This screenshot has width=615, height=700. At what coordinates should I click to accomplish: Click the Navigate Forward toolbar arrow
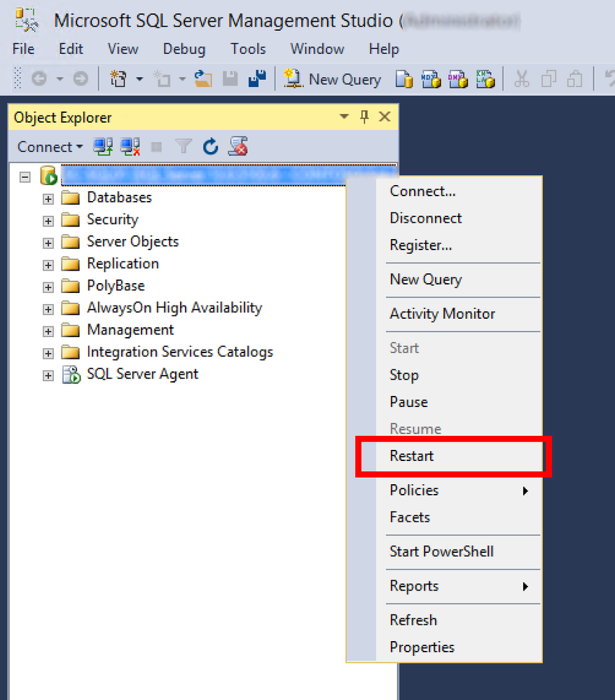point(81,79)
